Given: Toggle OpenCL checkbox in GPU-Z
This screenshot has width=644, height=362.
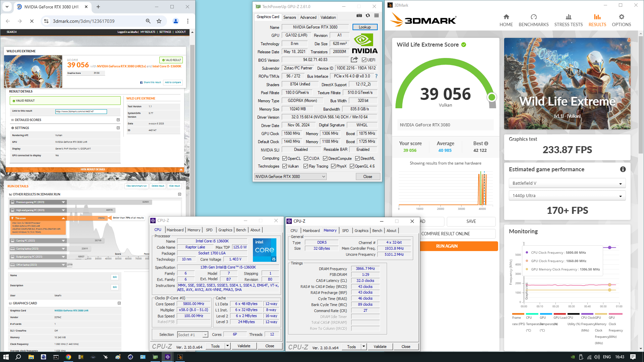Looking at the screenshot, I should [x=284, y=159].
